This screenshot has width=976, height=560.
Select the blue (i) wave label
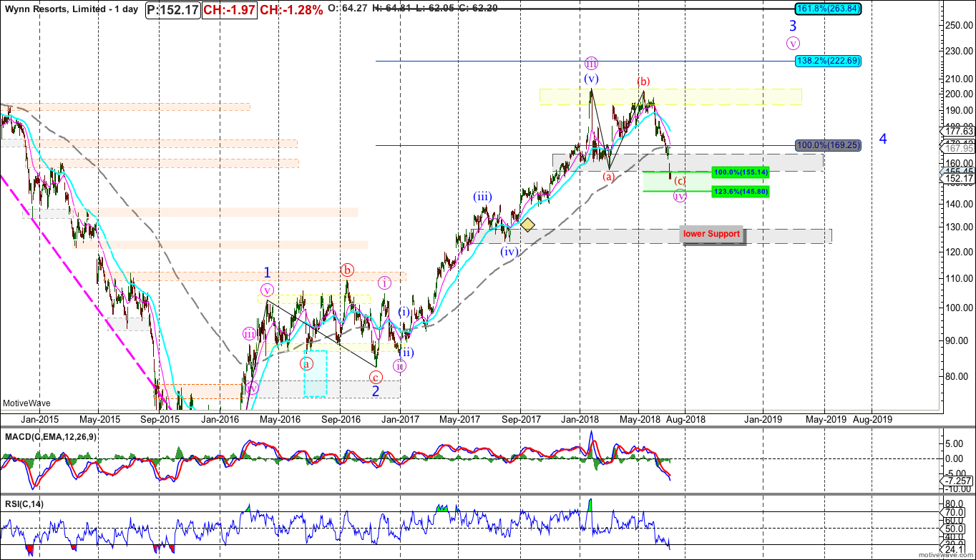(404, 312)
